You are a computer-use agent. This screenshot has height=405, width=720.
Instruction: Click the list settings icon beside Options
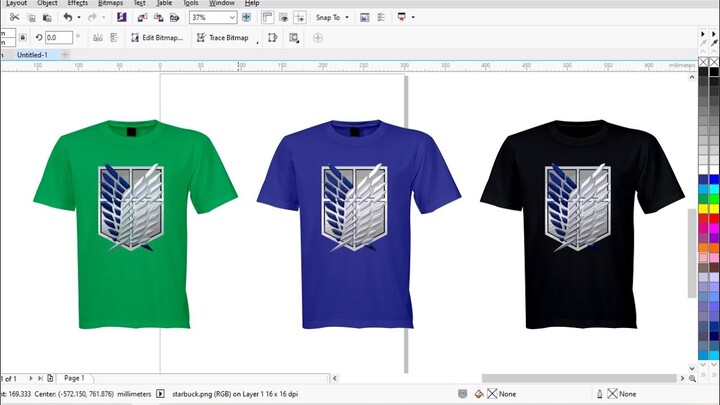pos(381,17)
